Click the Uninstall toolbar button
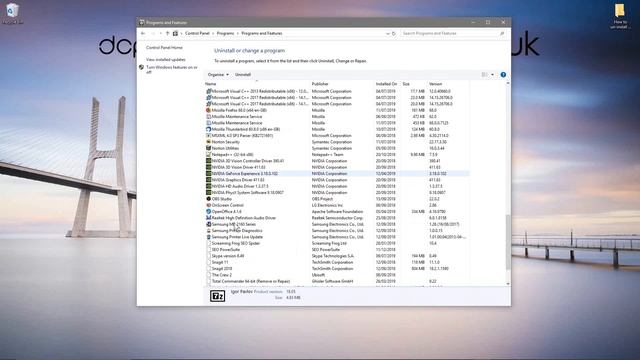This screenshot has width=640, height=360. click(243, 75)
